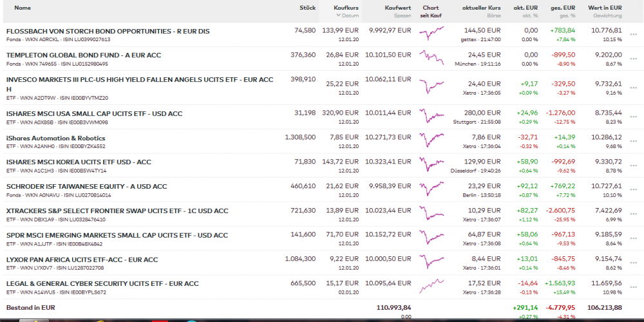Open iShares MSCI Korea UCITS ETF details
This screenshot has width=644, height=322.
click(x=79, y=162)
